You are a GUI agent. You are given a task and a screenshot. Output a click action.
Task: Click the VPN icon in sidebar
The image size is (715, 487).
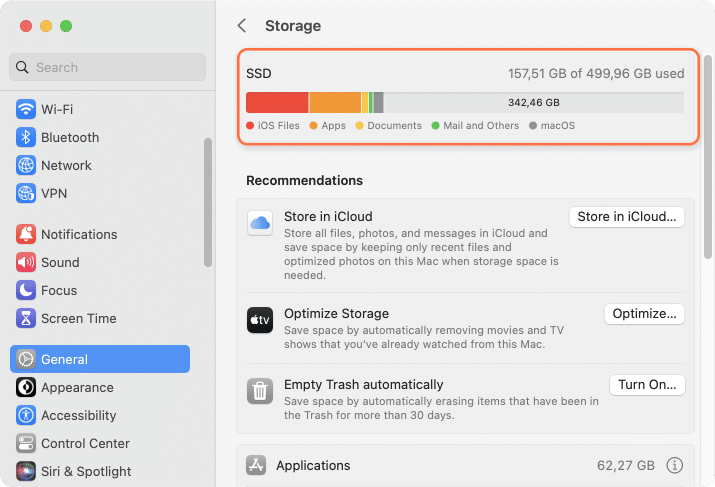(x=26, y=193)
